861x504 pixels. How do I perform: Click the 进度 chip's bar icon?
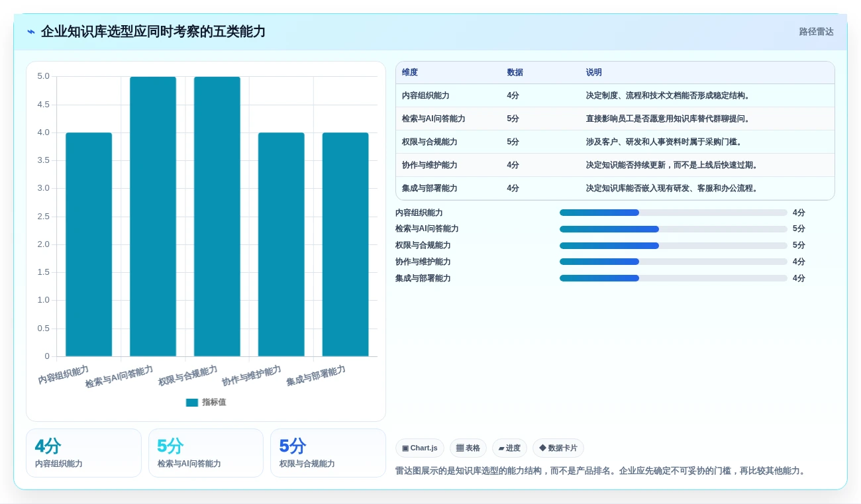pyautogui.click(x=501, y=448)
